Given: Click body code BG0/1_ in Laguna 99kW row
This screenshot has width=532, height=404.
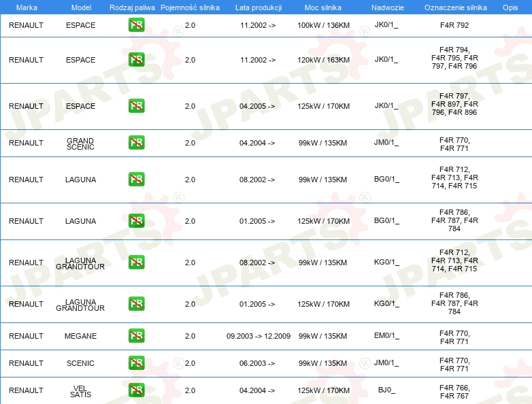Looking at the screenshot, I should [386, 179].
